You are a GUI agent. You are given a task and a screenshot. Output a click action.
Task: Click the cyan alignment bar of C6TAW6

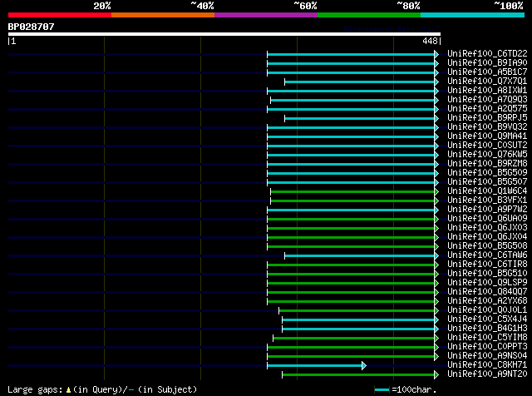360,256
